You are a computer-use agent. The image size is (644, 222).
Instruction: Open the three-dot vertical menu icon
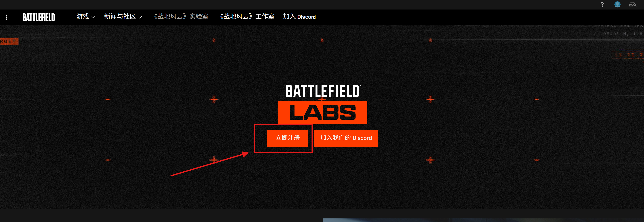pyautogui.click(x=6, y=17)
